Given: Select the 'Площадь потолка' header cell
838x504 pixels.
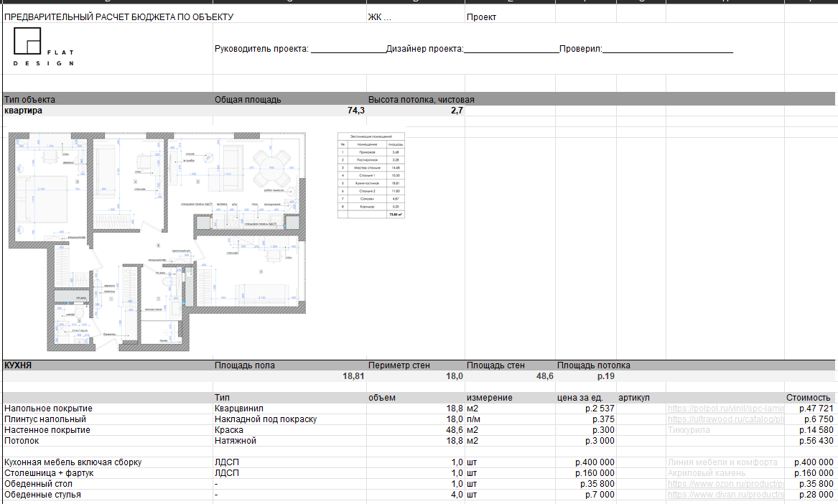Looking at the screenshot, I should tap(593, 365).
